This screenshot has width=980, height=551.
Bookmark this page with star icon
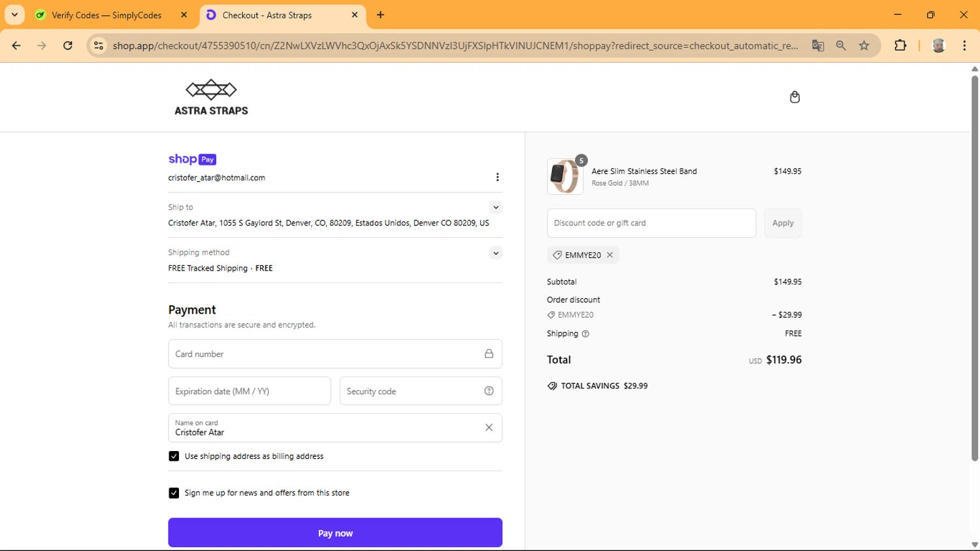864,45
